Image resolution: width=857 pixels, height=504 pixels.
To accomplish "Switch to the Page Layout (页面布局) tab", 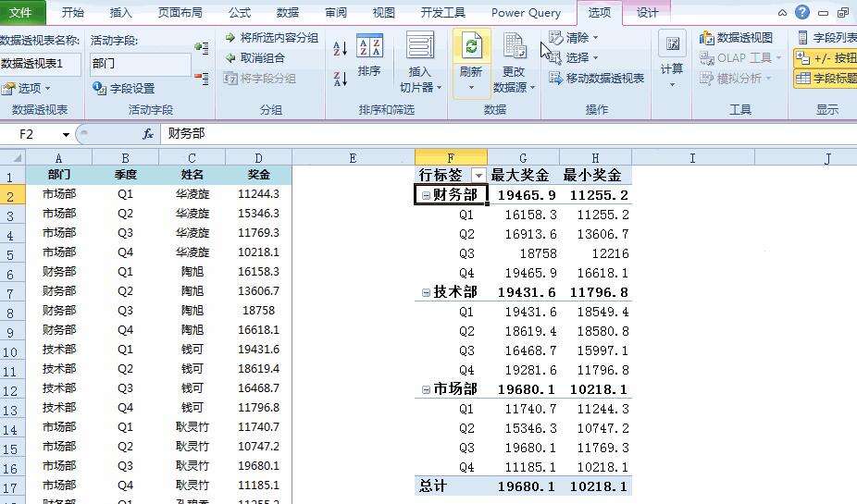I will click(x=180, y=12).
